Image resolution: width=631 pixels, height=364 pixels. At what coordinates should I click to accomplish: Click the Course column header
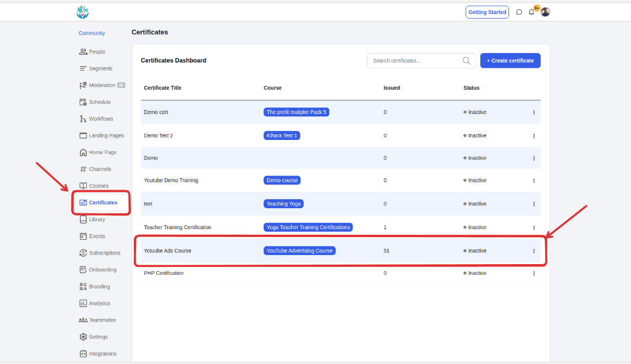click(273, 87)
